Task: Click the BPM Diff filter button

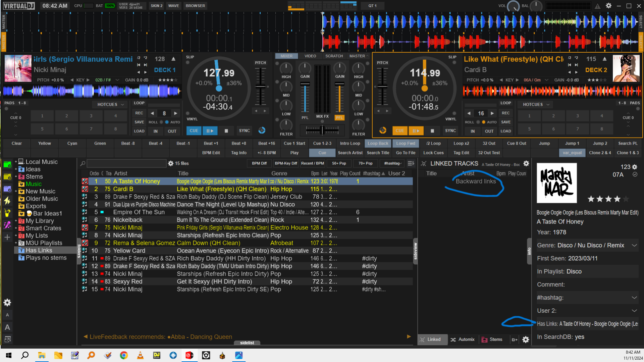Action: point(259,163)
